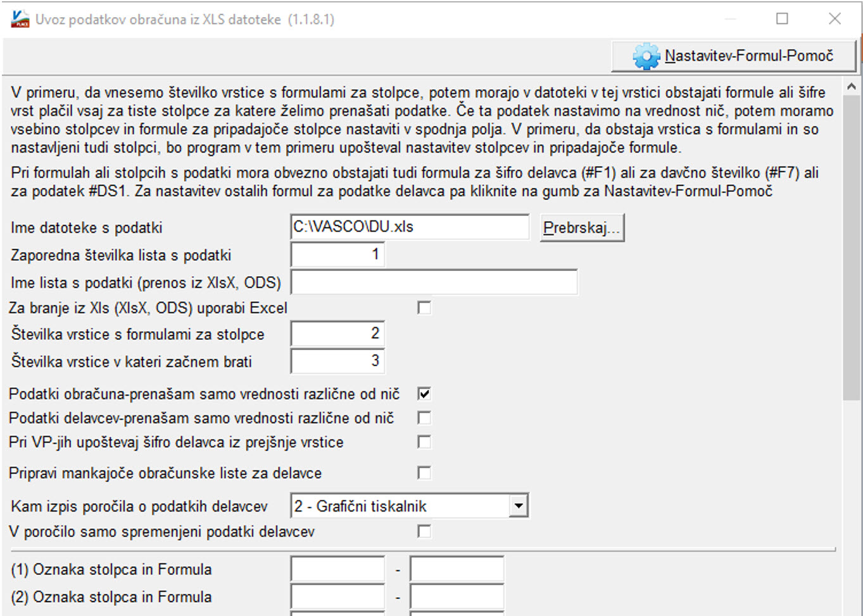Toggle Pri VP-jih upoštevaj šifro delavca checkbox
The width and height of the screenshot is (863, 616).
pyautogui.click(x=424, y=442)
